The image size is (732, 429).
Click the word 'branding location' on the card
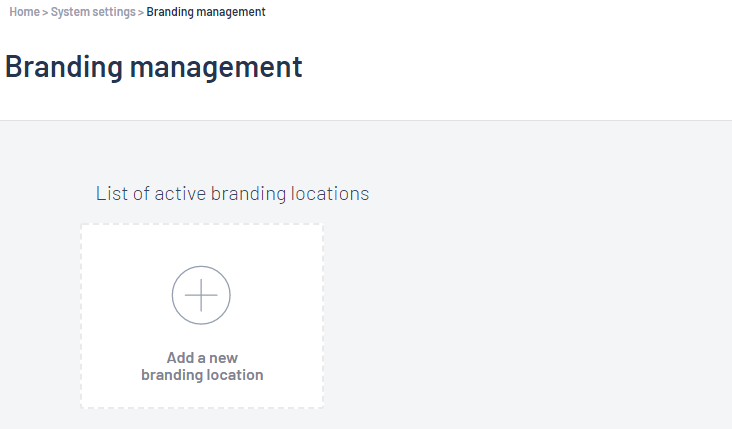pos(202,375)
